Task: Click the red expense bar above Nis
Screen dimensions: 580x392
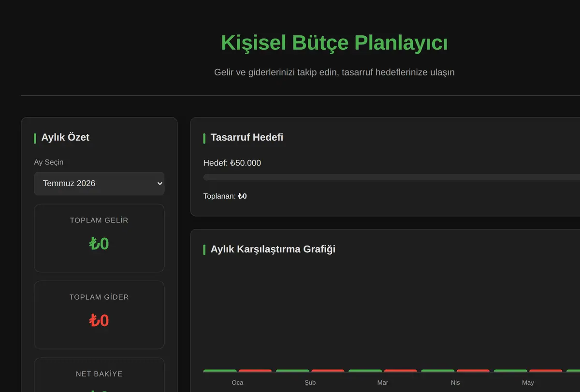Action: click(473, 371)
